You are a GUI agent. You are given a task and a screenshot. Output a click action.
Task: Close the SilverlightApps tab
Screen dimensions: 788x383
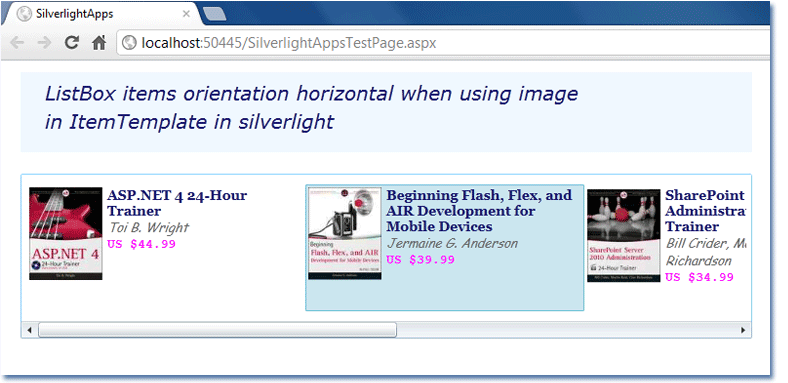pyautogui.click(x=186, y=14)
